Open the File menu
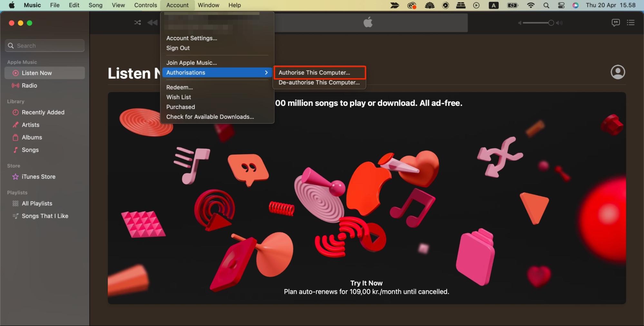The width and height of the screenshot is (644, 326). 55,5
